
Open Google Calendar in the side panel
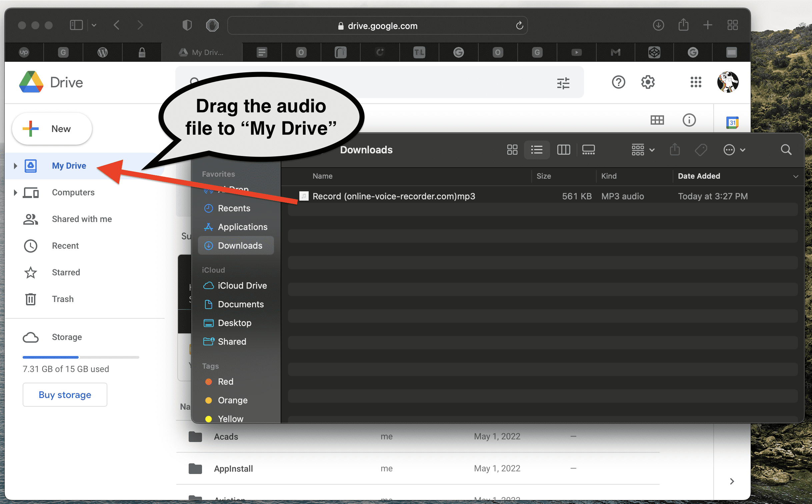coord(733,122)
